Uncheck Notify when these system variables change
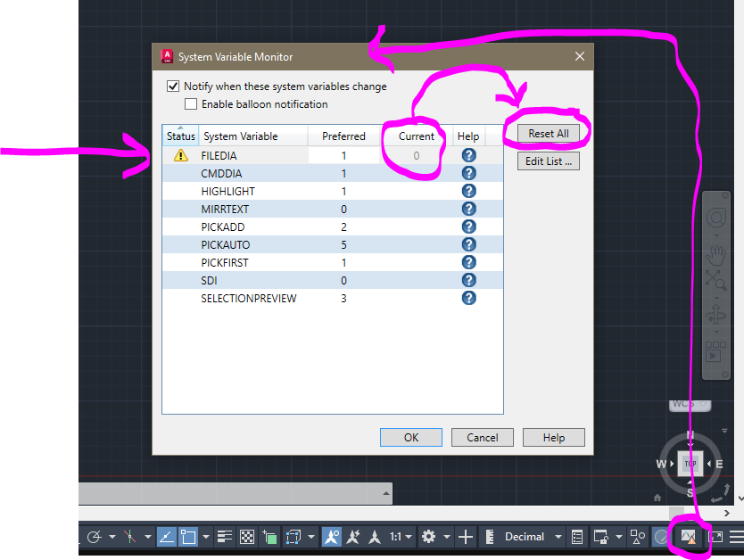This screenshot has width=744, height=560. (173, 86)
